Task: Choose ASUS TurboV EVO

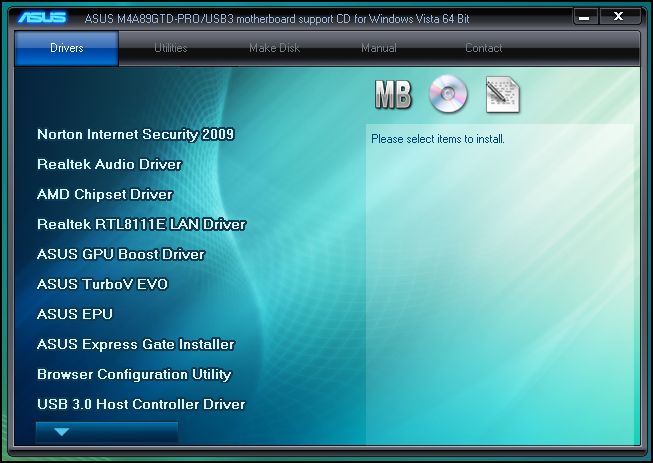Action: [x=102, y=284]
